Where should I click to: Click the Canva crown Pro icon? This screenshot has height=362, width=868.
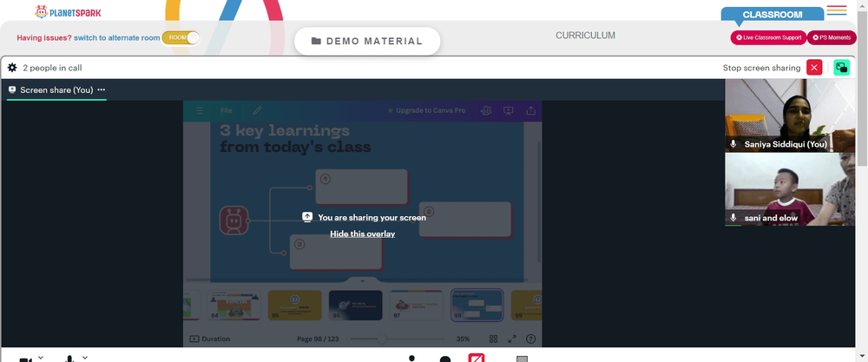(x=391, y=111)
